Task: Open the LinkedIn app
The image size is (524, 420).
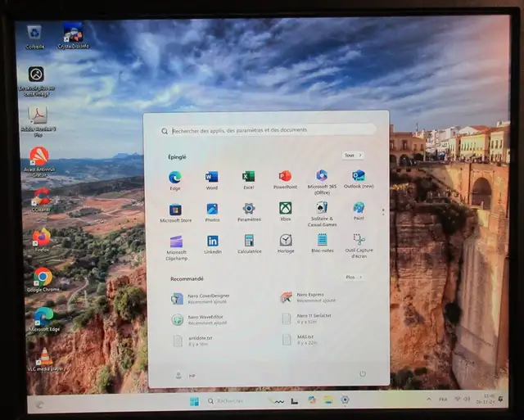Action: click(213, 245)
